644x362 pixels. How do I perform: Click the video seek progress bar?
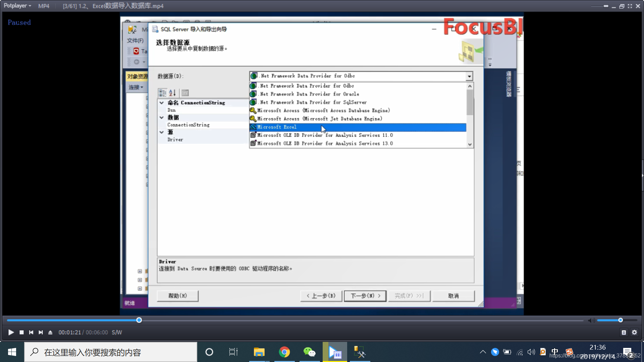click(302, 320)
